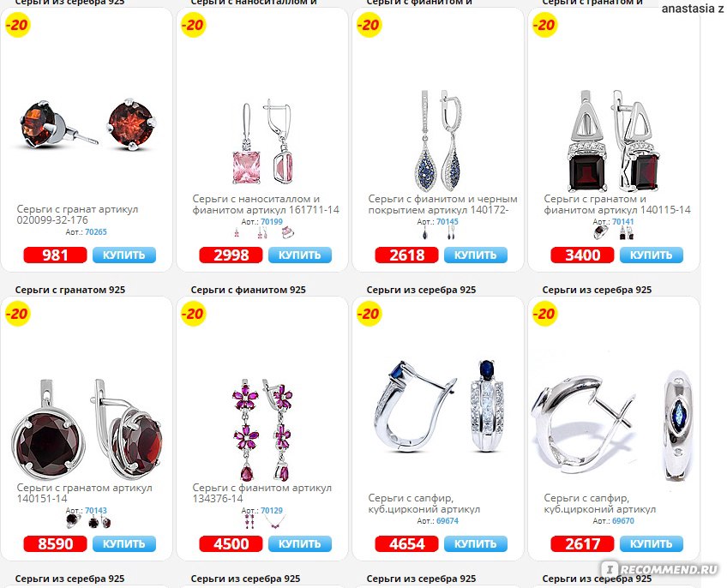727x588 pixels.
Task: Open the garnet stud earrings product image
Action: (86, 124)
